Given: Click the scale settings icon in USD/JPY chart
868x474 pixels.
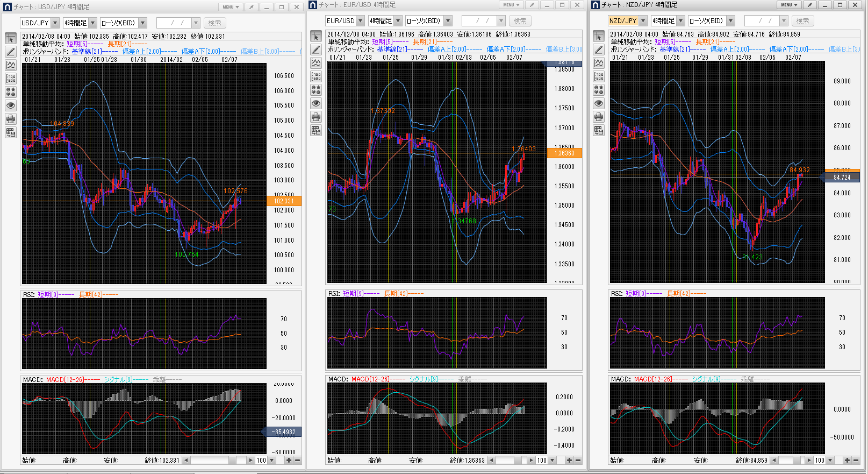Looking at the screenshot, I should coord(11,79).
